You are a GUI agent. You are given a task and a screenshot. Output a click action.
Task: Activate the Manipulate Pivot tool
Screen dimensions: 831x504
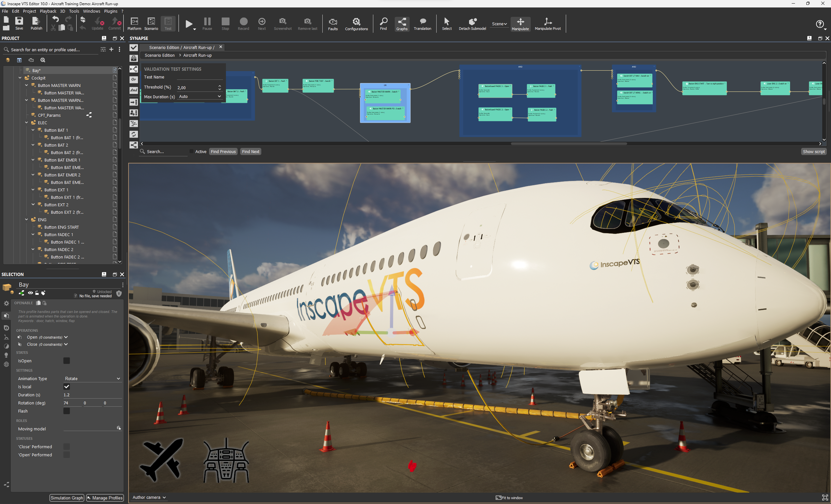548,24
